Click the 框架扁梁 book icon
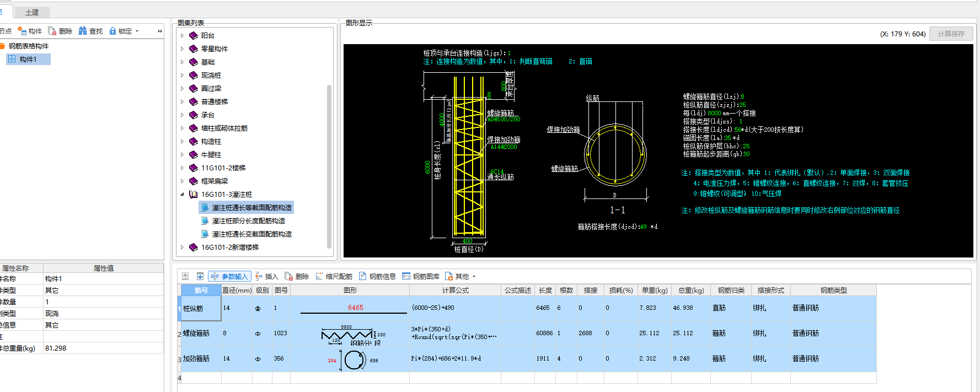 (x=193, y=181)
